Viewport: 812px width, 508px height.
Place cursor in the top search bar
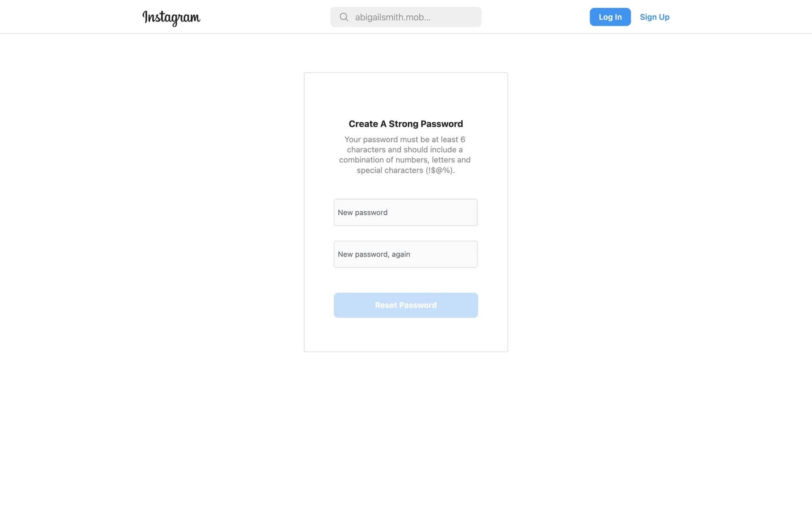[x=406, y=17]
